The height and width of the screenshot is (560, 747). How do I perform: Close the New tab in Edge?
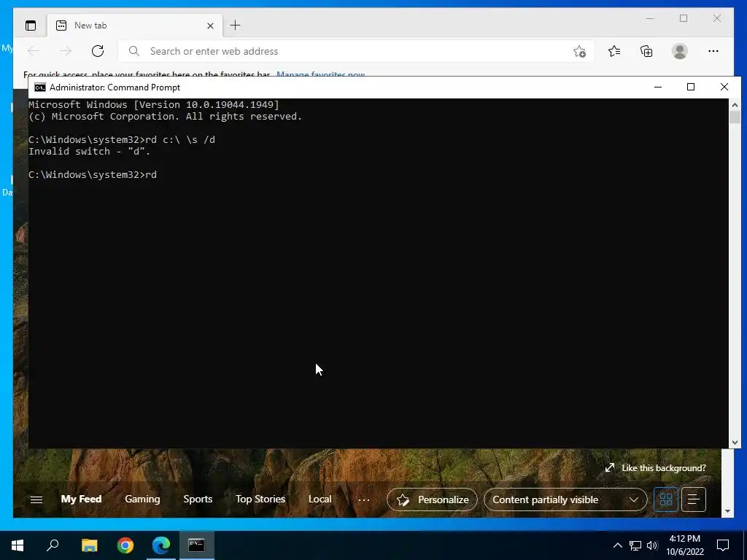[210, 26]
